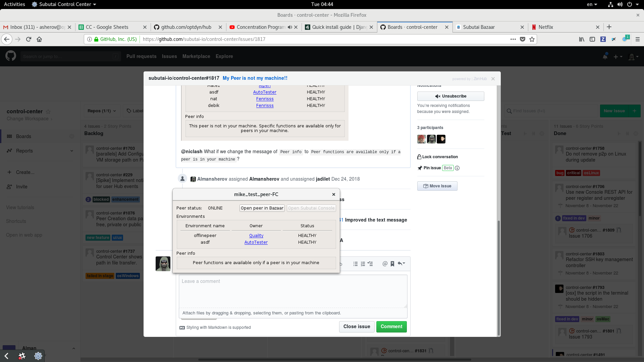644x362 pixels.
Task: Open the Subutai Control Center menu
Action: (63, 4)
